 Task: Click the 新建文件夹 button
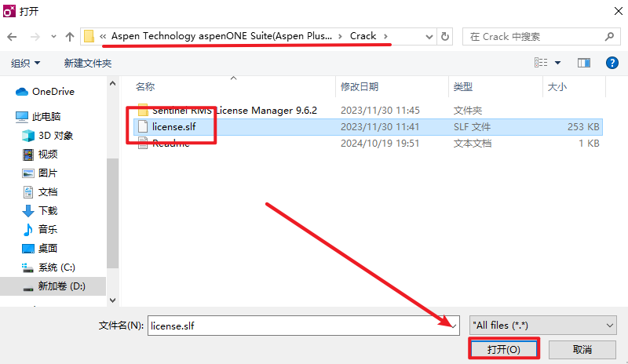(88, 63)
